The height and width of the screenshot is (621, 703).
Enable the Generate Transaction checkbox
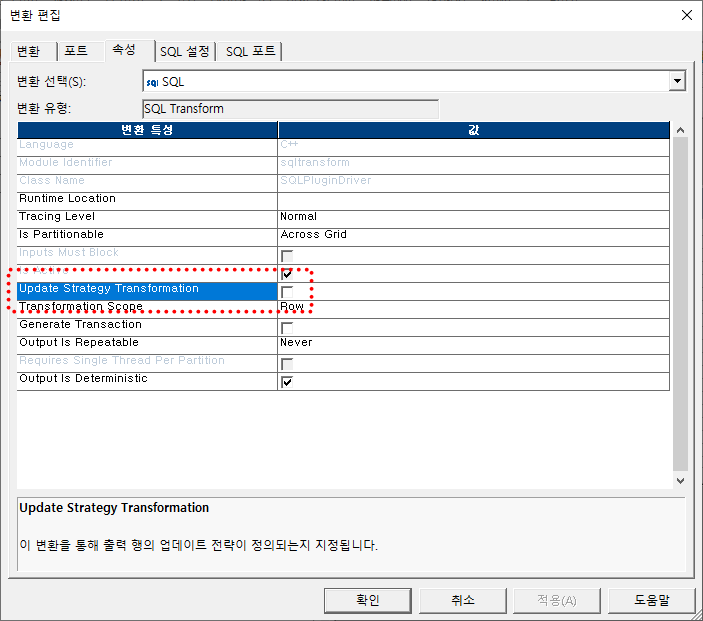pos(287,328)
